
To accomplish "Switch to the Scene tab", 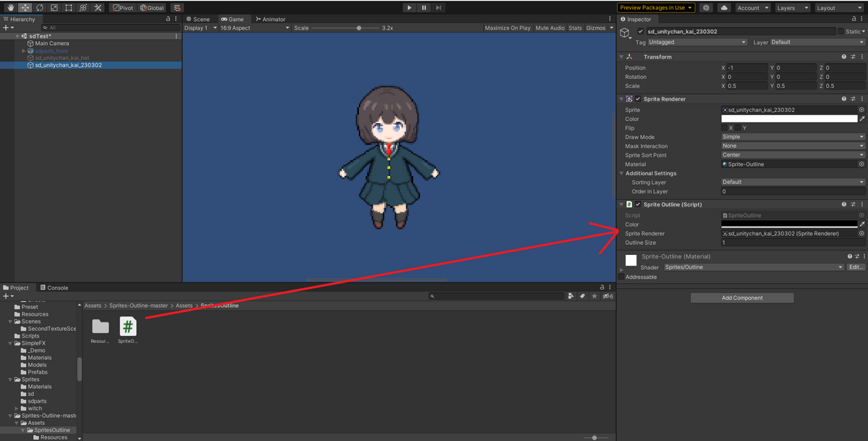I will (x=198, y=19).
